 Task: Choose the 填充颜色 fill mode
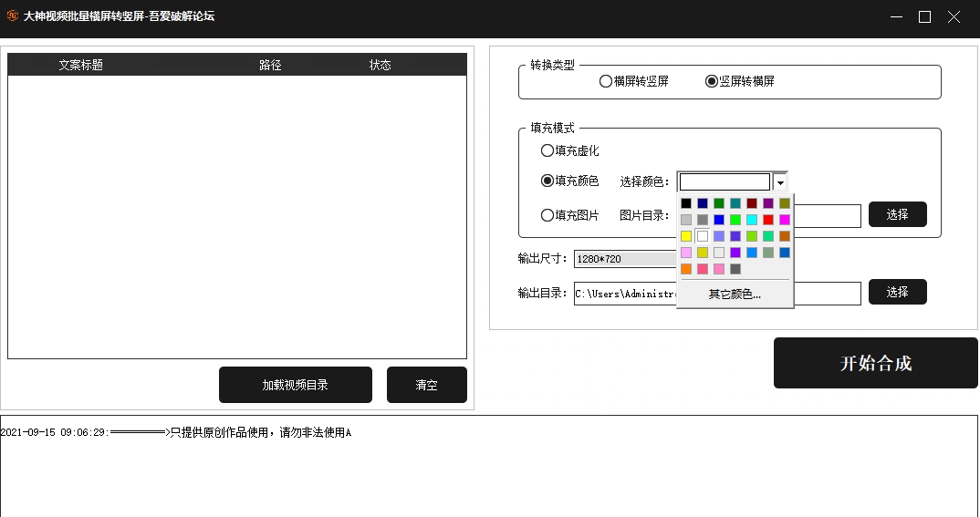(x=569, y=181)
